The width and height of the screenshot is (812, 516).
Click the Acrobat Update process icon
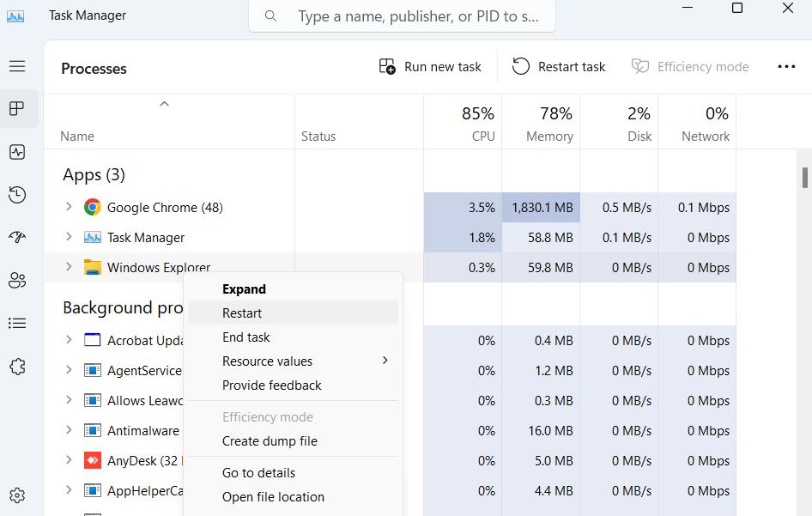coord(92,340)
